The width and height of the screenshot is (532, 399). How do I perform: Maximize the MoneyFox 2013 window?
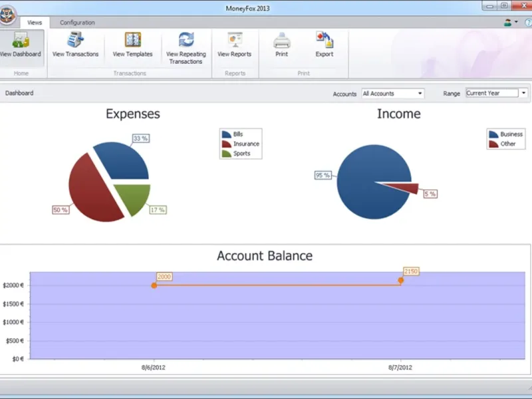pyautogui.click(x=505, y=6)
